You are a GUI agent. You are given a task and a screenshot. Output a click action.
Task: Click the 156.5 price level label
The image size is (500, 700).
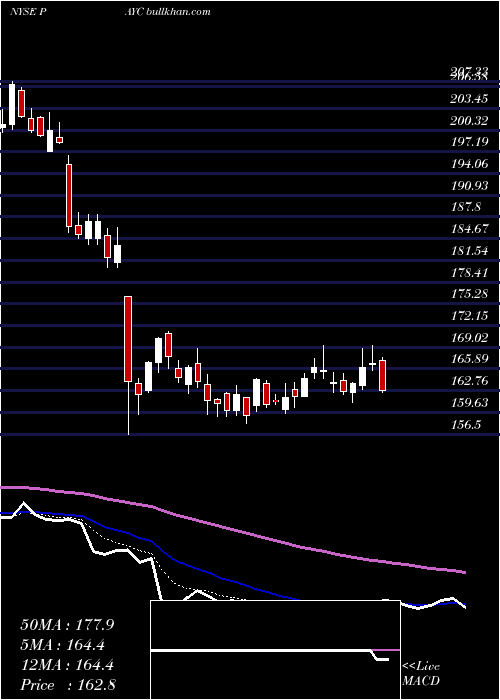(x=466, y=425)
